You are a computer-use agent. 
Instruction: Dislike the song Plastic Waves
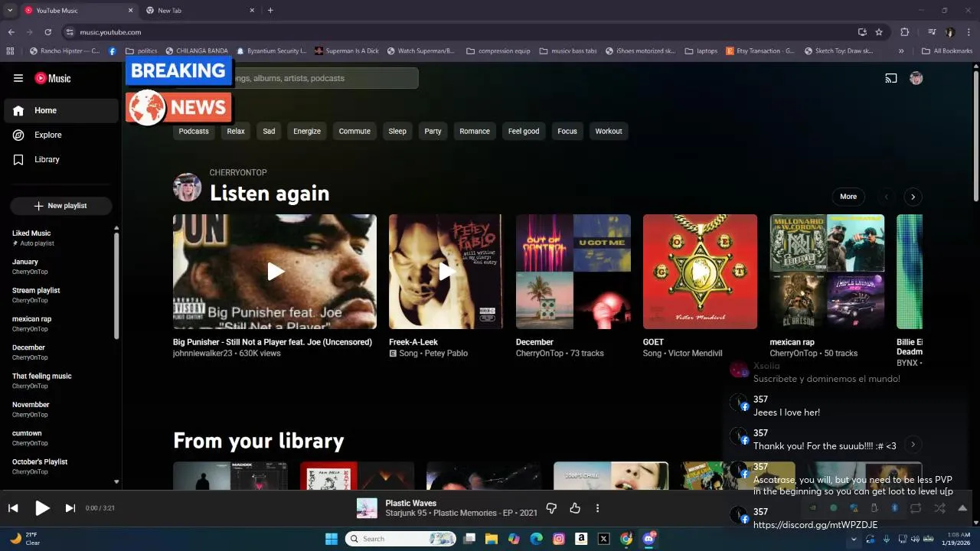click(551, 508)
